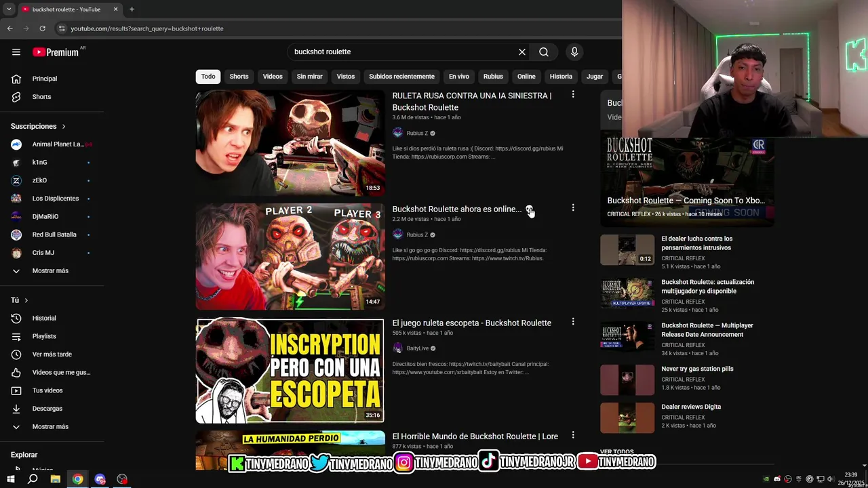Open Animal Planet La... subscription
This screenshot has width=868, height=488.
click(52, 144)
